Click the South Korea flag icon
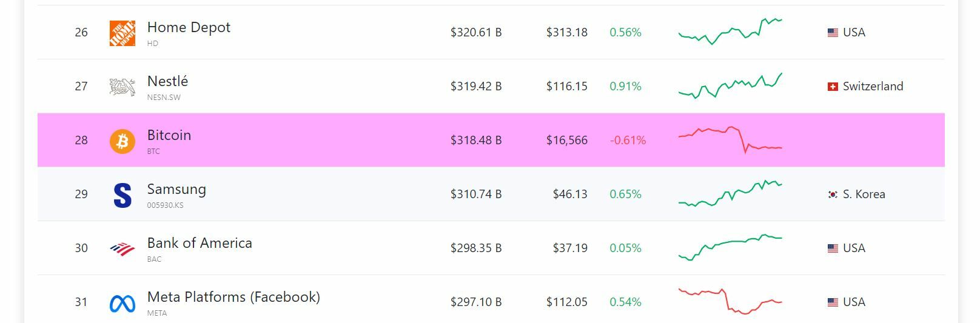This screenshot has width=980, height=323. point(833,195)
